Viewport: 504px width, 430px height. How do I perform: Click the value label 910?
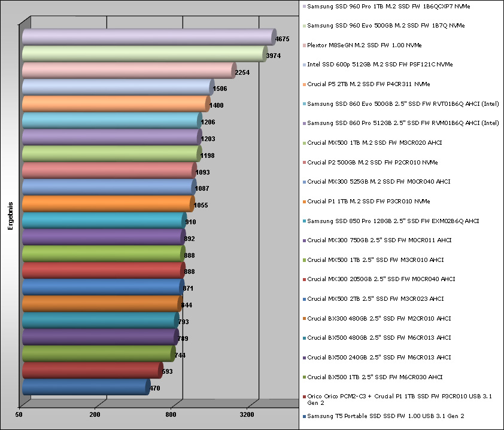(190, 222)
